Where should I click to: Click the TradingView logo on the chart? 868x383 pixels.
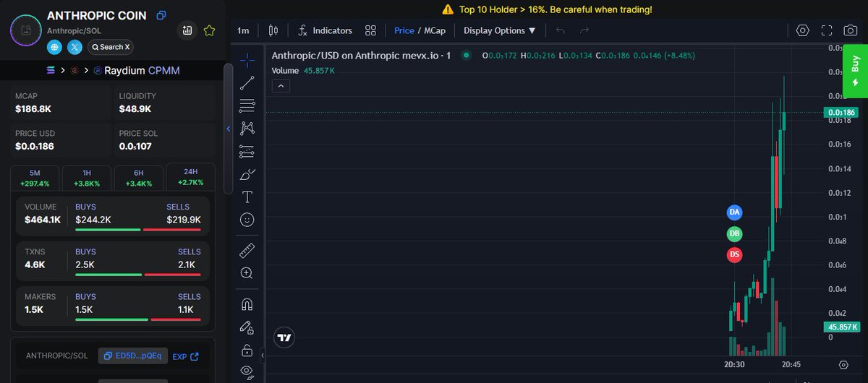pyautogui.click(x=284, y=337)
